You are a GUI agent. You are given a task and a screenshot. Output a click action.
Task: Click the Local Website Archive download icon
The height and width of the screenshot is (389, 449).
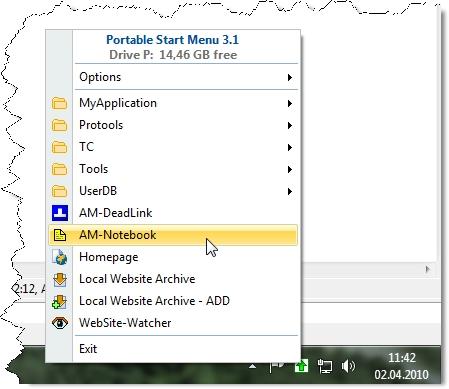(60, 279)
